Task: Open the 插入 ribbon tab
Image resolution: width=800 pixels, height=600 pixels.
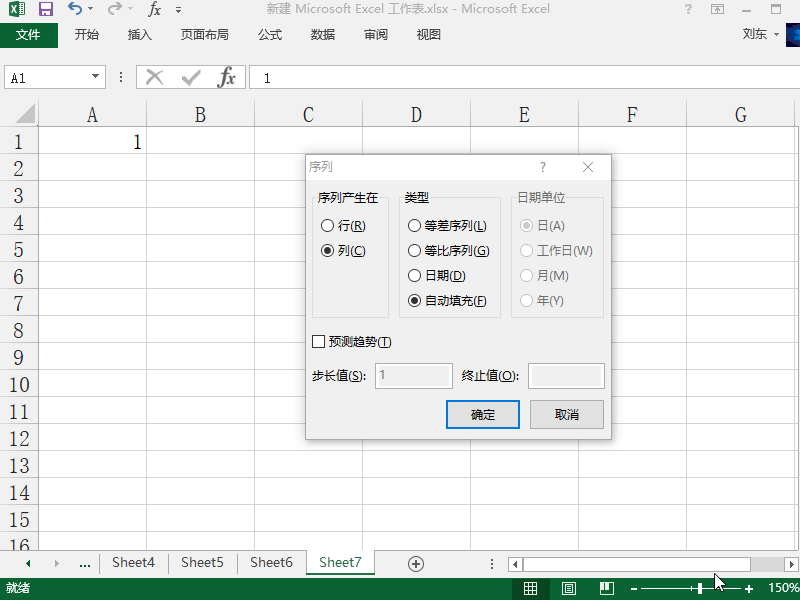Action: pos(140,35)
